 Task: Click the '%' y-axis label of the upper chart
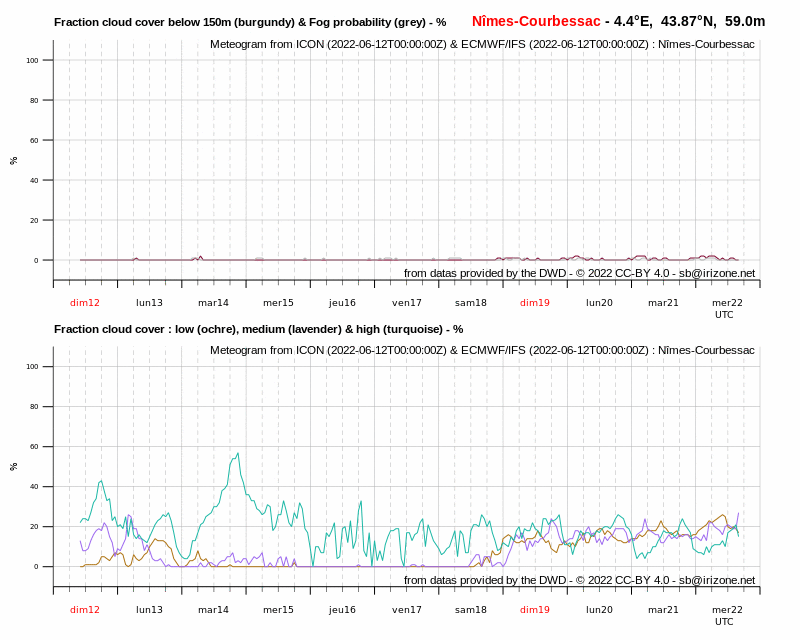(x=14, y=160)
